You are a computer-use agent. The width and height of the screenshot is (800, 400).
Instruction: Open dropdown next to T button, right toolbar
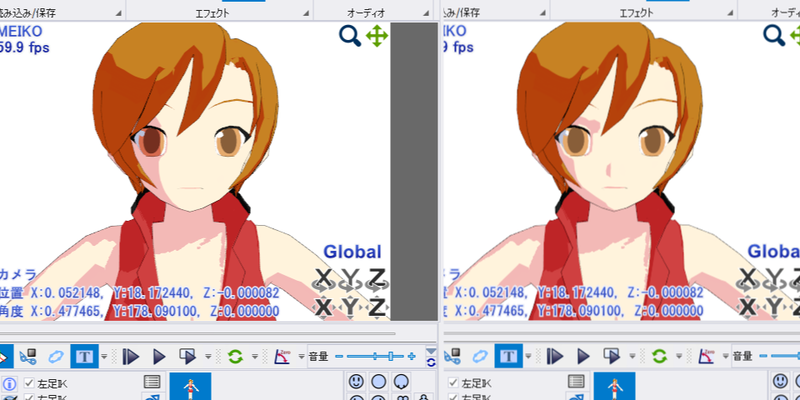[529, 356]
